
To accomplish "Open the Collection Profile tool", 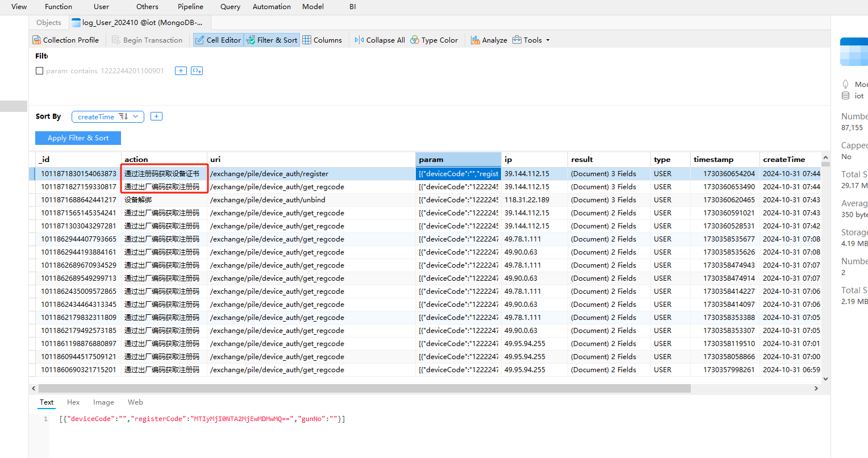I will (x=66, y=40).
